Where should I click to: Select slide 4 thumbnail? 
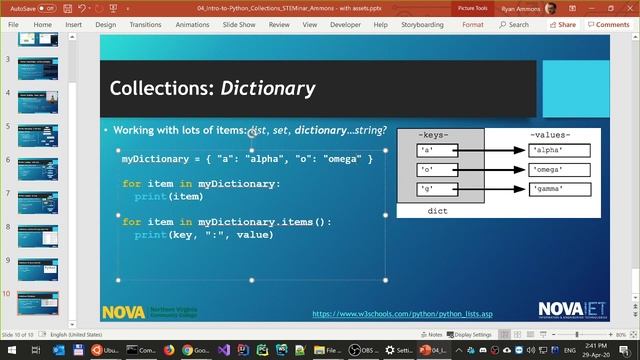(x=38, y=102)
